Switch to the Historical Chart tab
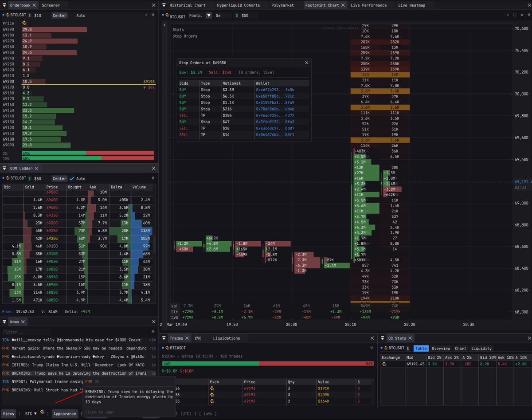Image resolution: width=532 pixels, height=420 pixels. (188, 5)
